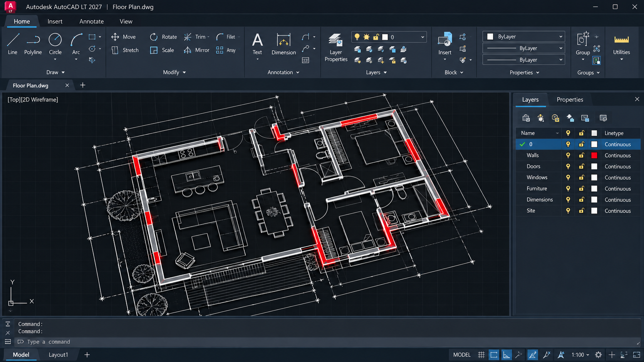Select the Text annotation tool
Viewport: 644px width, 362px height.
(257, 44)
